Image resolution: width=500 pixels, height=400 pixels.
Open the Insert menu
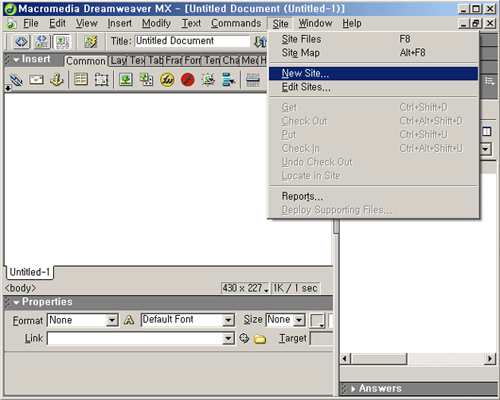(119, 24)
